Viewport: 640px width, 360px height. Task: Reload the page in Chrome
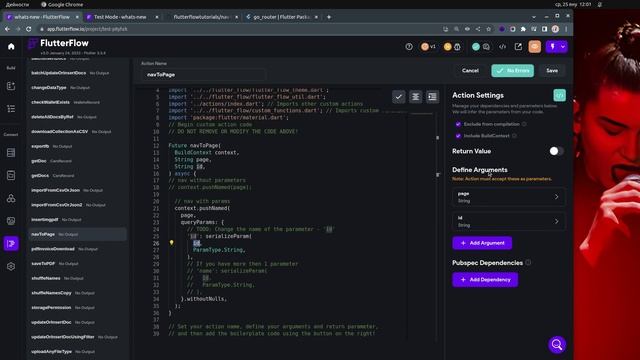pos(29,29)
